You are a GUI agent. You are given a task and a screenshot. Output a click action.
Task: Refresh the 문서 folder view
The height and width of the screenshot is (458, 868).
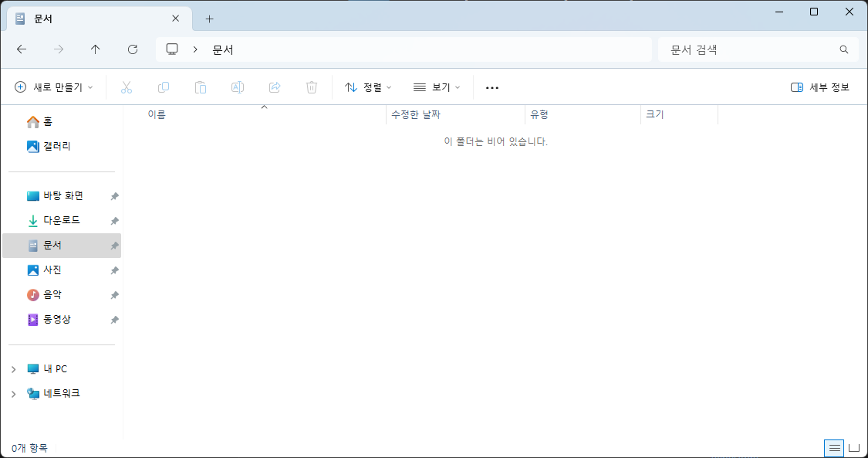pyautogui.click(x=132, y=49)
